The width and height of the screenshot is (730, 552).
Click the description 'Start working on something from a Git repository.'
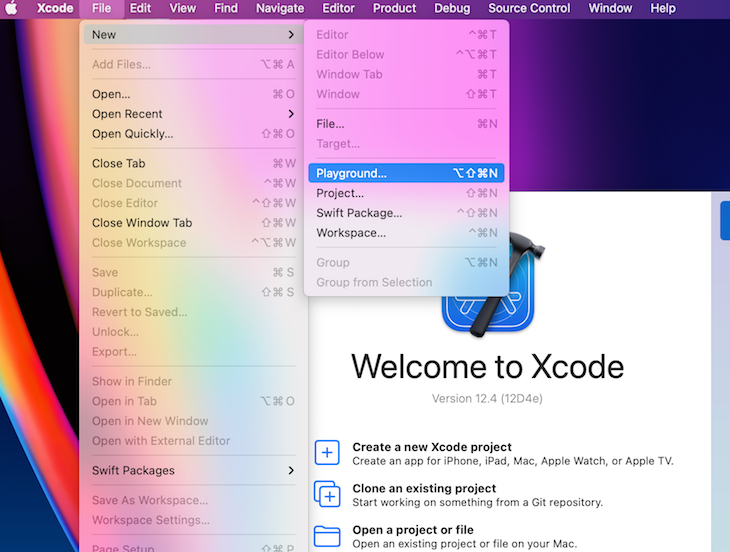477,502
